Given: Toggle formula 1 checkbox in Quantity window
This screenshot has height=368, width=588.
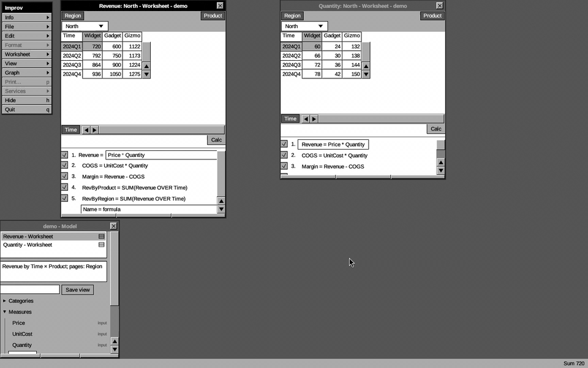Looking at the screenshot, I should click(x=284, y=144).
